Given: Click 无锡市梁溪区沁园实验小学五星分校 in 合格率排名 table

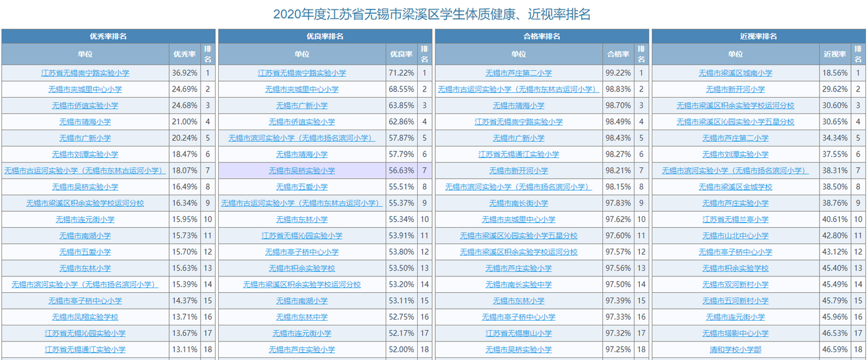Looking at the screenshot, I should coord(519,236).
